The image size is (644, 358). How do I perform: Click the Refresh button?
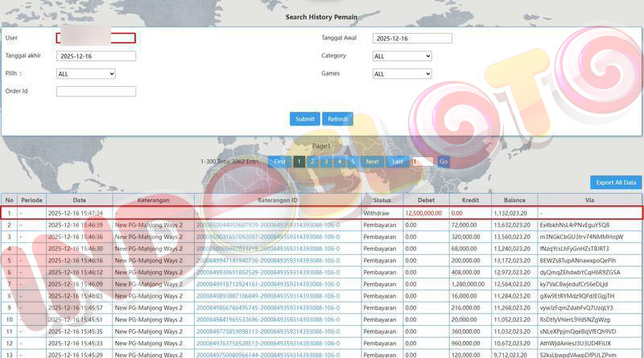click(337, 119)
